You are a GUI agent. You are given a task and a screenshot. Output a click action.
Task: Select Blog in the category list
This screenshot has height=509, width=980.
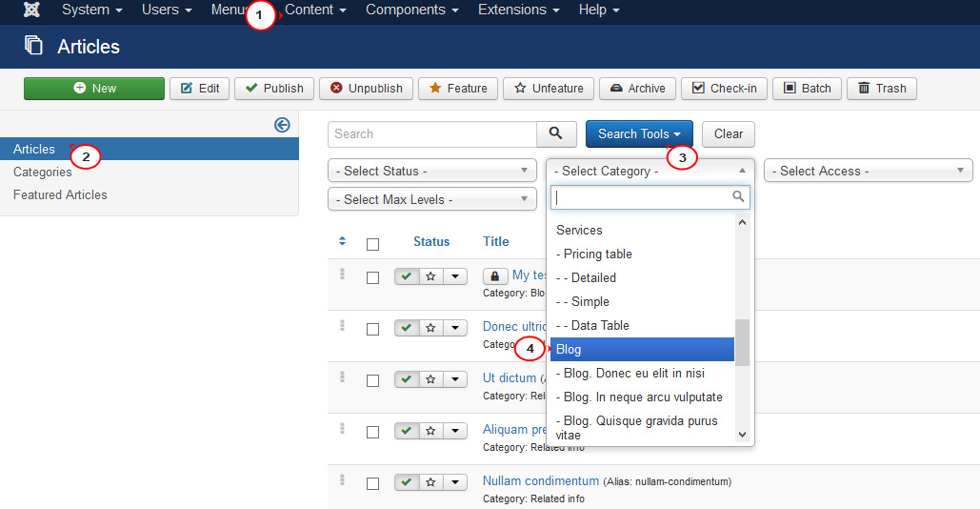(642, 350)
